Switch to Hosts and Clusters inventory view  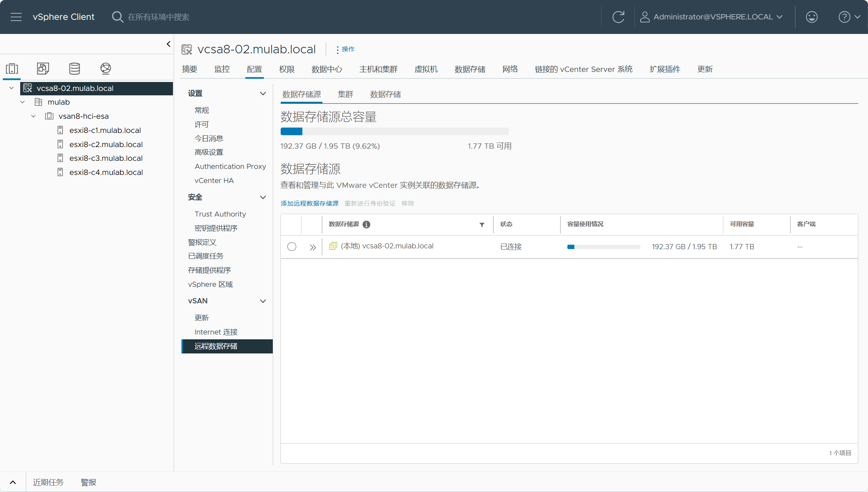click(12, 68)
